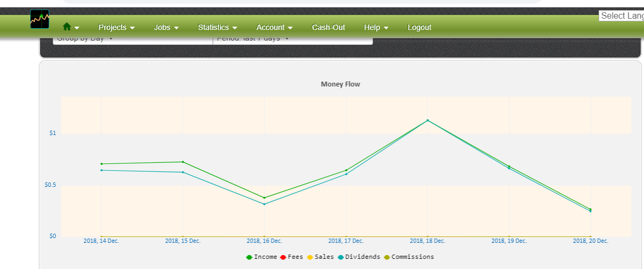This screenshot has width=644, height=269.
Task: Click the Income data point on 16 Dec.
Action: 264,197
